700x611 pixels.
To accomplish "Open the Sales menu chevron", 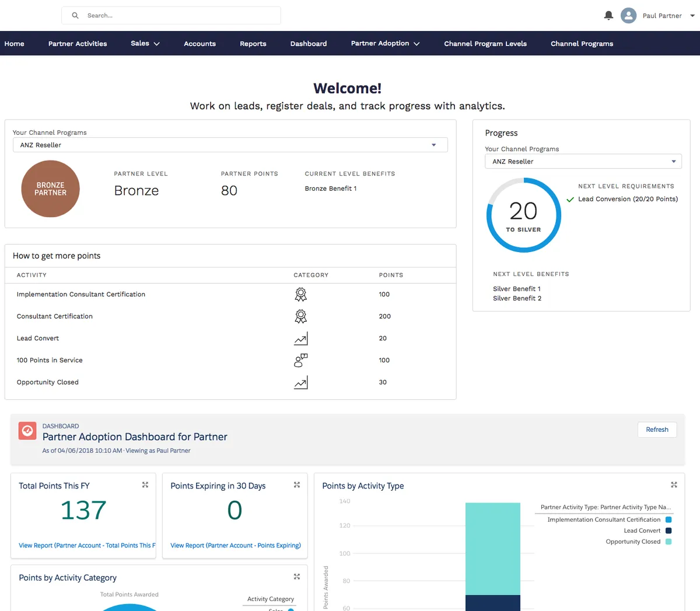I will [156, 44].
